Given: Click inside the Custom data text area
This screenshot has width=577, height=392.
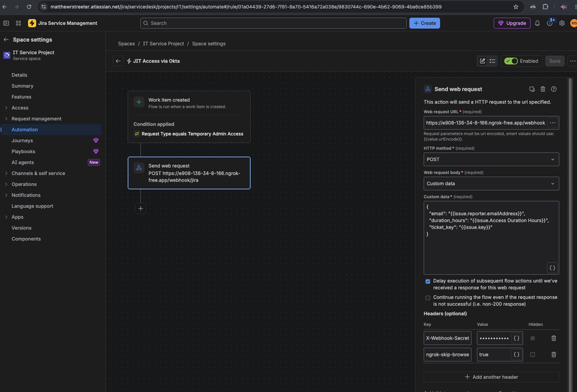Looking at the screenshot, I should point(491,238).
